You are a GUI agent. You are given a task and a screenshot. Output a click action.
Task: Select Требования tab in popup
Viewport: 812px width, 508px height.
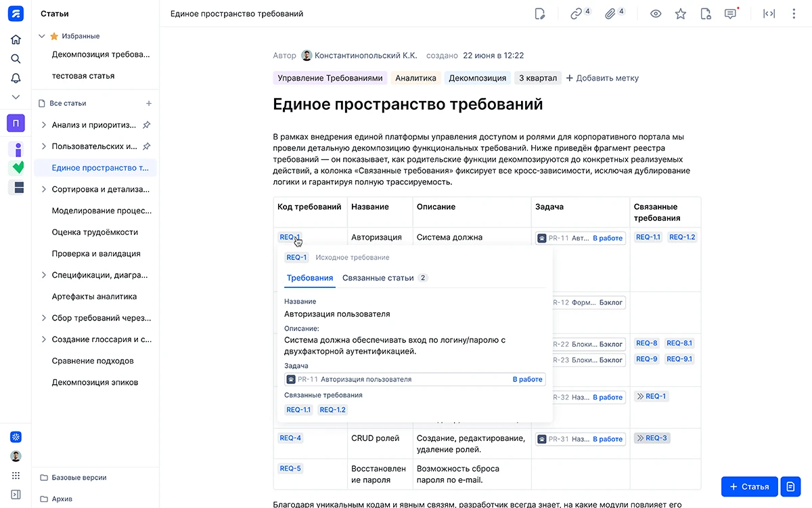pyautogui.click(x=310, y=278)
